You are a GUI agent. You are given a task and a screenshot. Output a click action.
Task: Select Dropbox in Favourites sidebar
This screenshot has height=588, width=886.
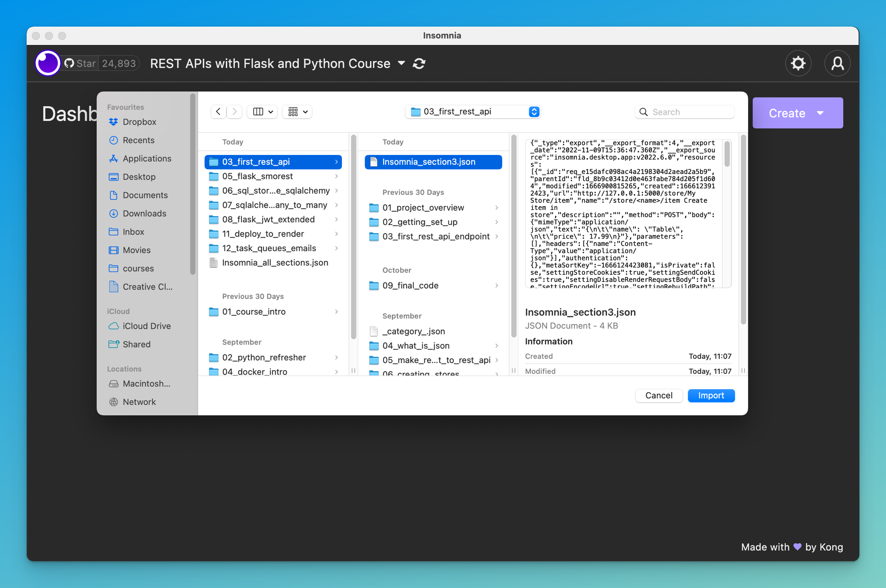(x=139, y=122)
